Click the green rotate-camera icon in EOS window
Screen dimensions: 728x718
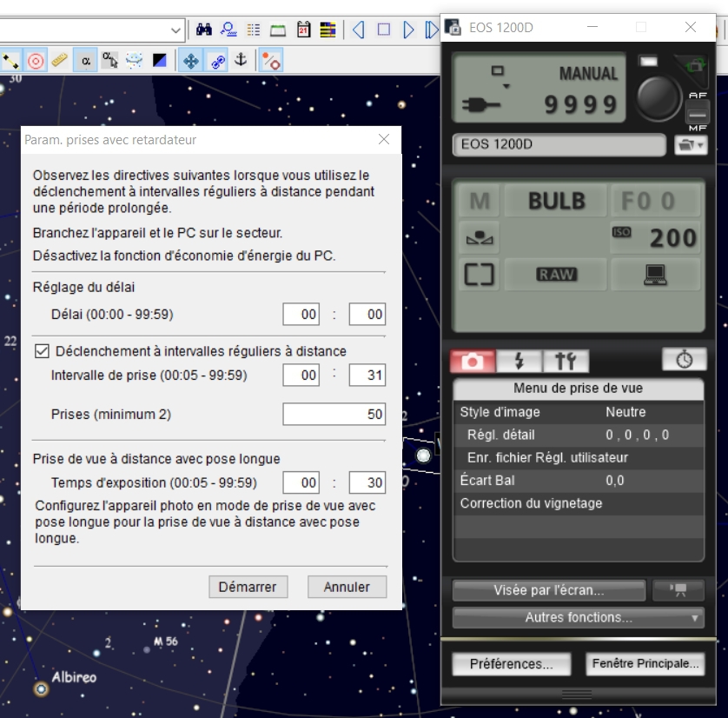[x=695, y=66]
